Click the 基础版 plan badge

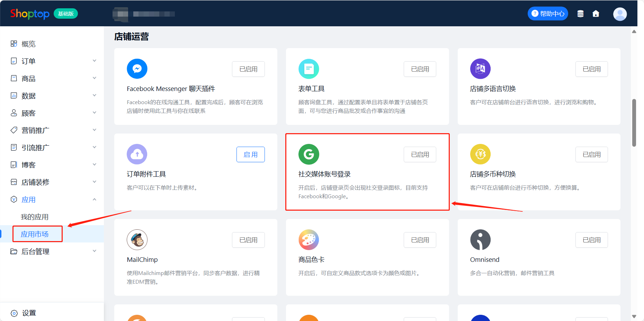[x=66, y=14]
